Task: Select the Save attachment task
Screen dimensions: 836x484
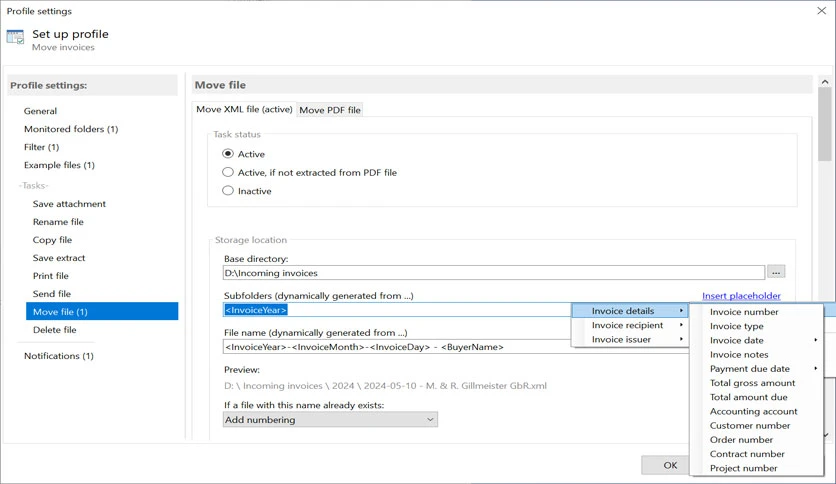Action: click(x=69, y=204)
